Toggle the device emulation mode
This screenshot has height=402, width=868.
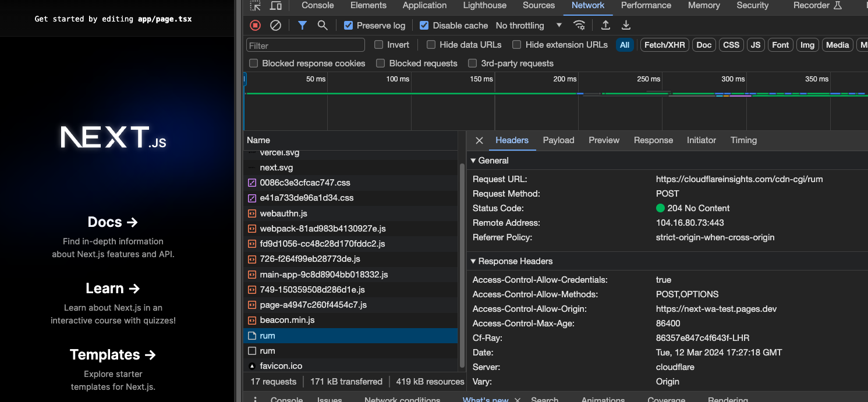(276, 5)
